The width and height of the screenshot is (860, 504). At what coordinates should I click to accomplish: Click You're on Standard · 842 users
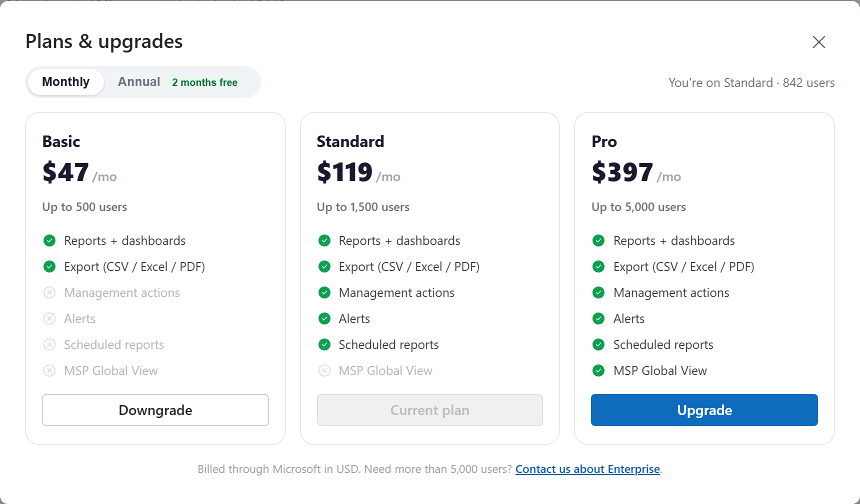(751, 83)
